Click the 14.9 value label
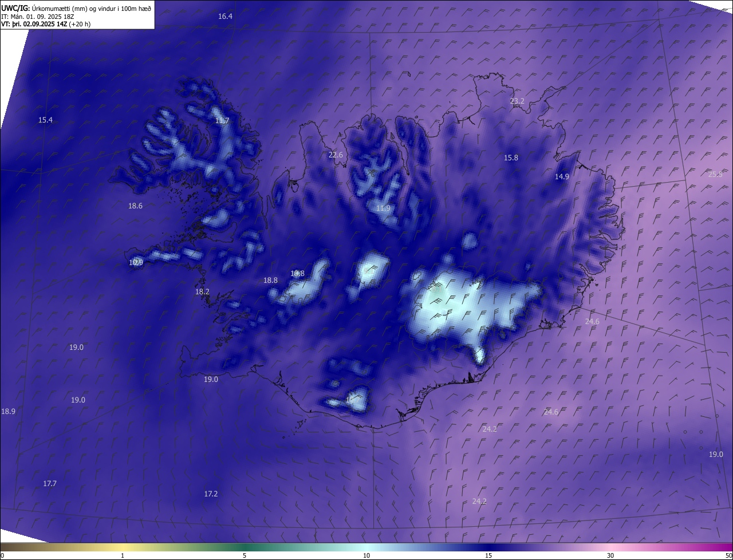 [562, 177]
